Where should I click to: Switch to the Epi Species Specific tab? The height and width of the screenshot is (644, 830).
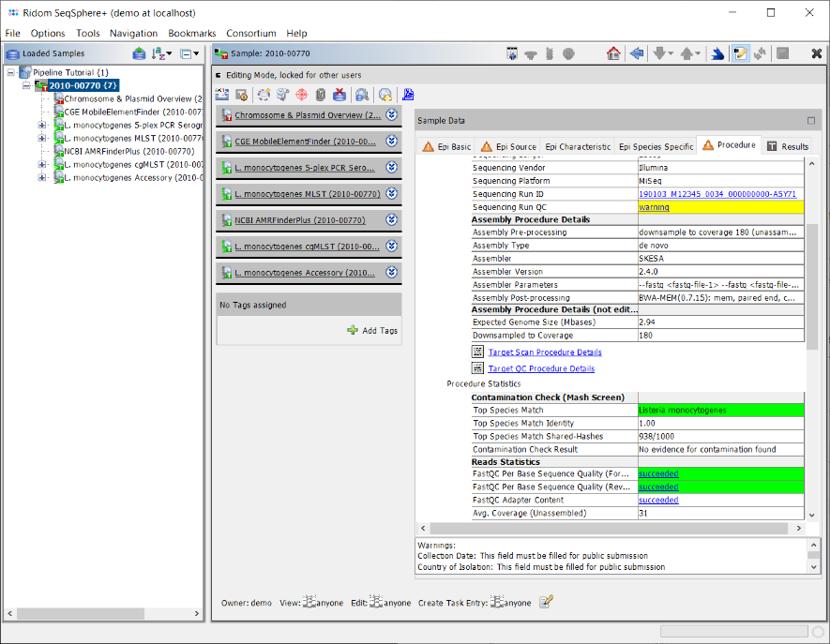[656, 146]
